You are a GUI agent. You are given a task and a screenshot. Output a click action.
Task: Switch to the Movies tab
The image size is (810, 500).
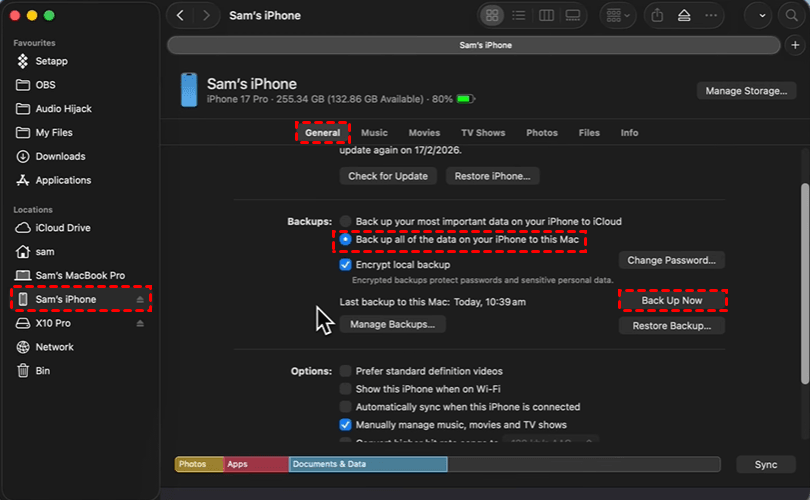point(424,133)
